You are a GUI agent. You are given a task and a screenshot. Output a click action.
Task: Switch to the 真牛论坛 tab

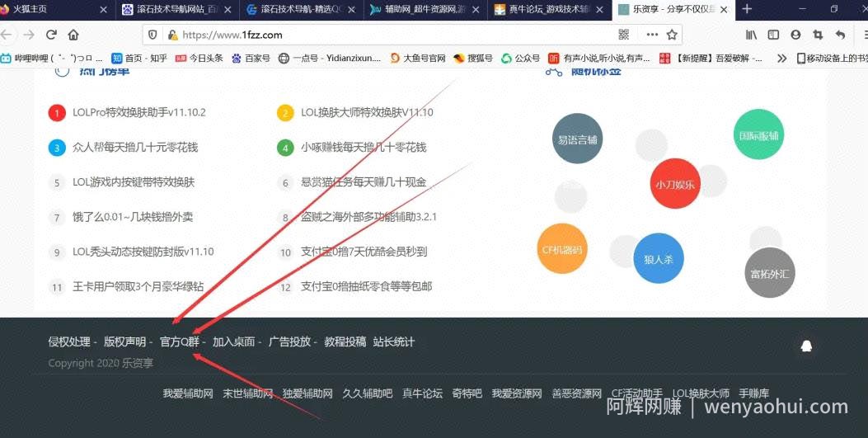click(x=551, y=9)
